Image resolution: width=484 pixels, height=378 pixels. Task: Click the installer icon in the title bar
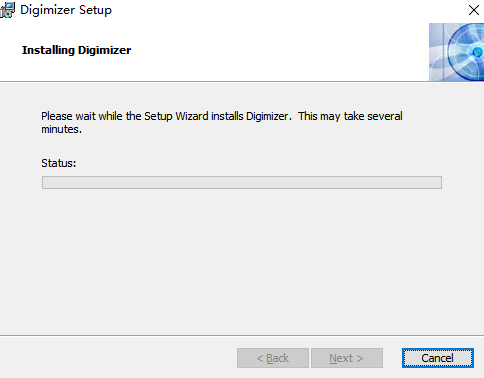click(x=7, y=10)
